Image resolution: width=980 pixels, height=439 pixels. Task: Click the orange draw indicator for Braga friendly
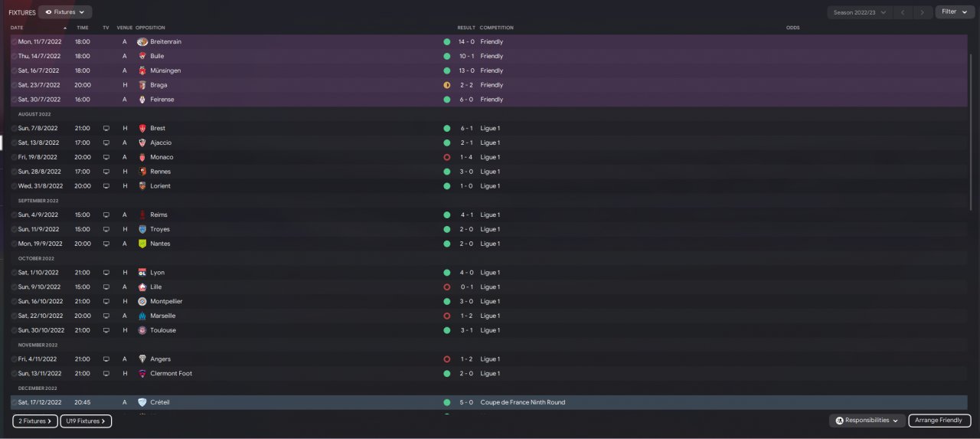click(446, 85)
